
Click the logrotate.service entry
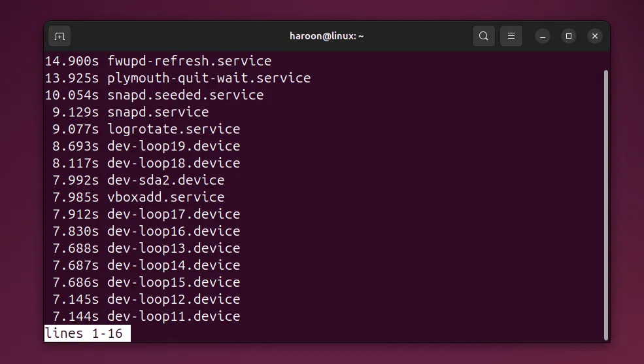(173, 129)
